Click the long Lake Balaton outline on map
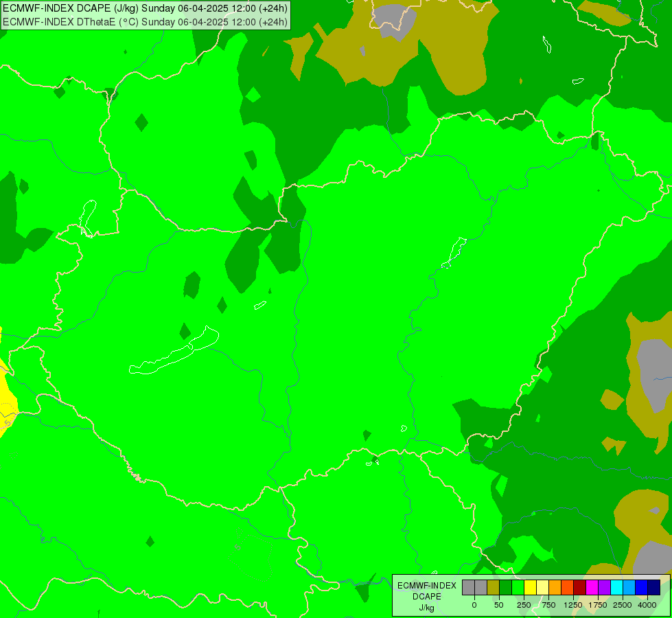 (174, 352)
